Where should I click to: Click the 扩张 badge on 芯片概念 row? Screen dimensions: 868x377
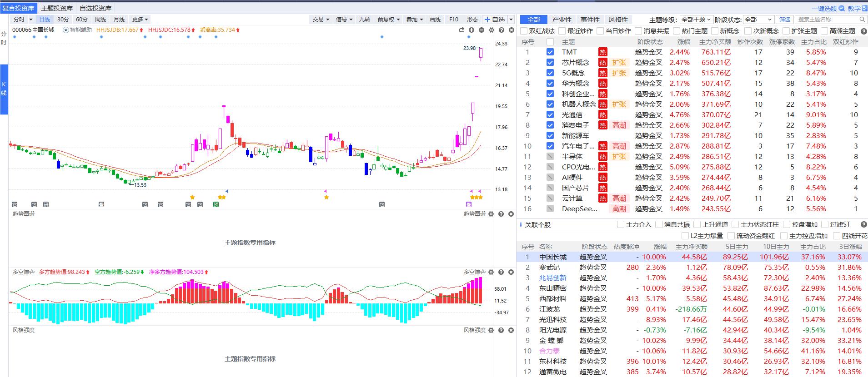[619, 63]
